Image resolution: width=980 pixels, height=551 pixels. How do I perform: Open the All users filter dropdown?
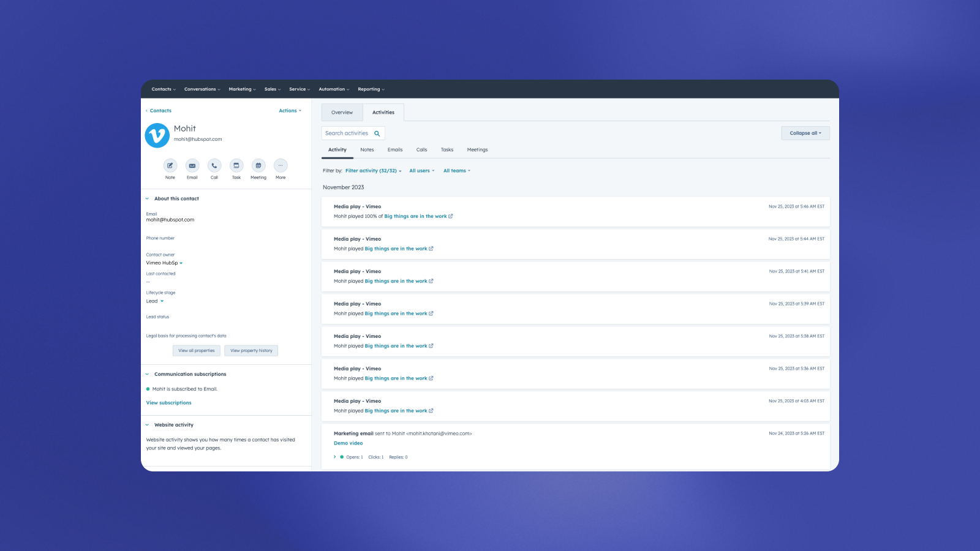point(421,171)
